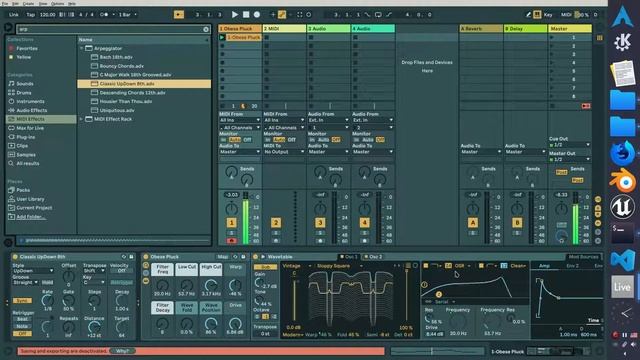This screenshot has height=360, width=640.
Task: Toggle return A activator button
Action: pyautogui.click(x=473, y=223)
